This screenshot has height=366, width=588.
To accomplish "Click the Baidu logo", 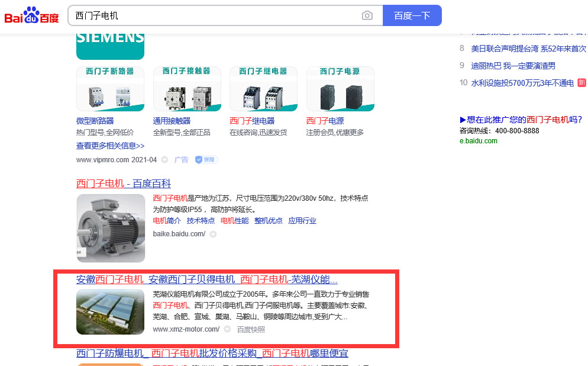I will pos(32,16).
